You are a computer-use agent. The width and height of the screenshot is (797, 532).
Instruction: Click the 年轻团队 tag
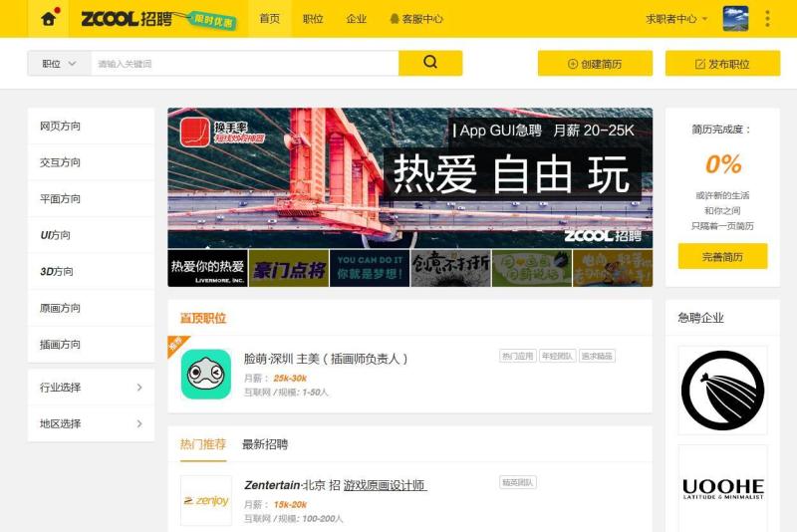tap(557, 357)
